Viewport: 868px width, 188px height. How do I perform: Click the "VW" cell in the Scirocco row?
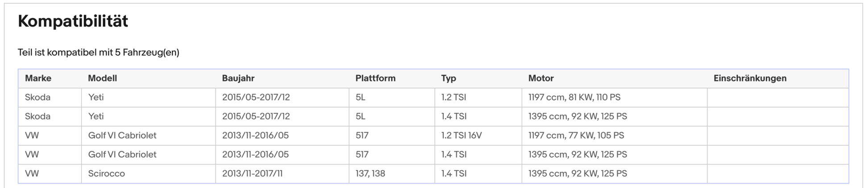[x=32, y=174]
